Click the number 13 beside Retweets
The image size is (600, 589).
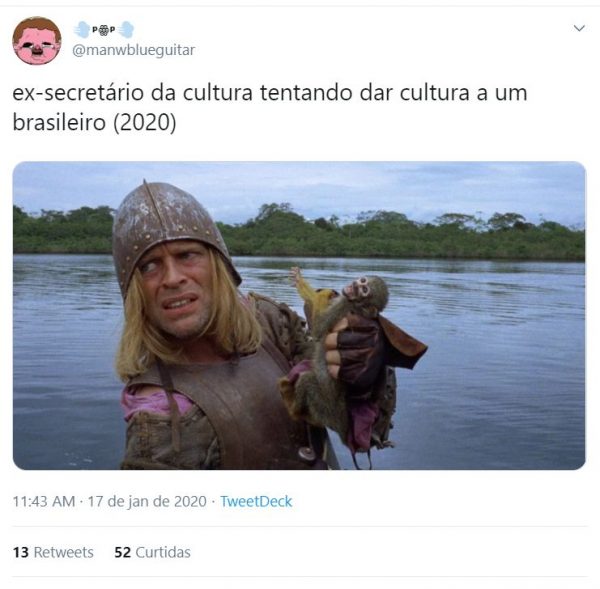coord(21,552)
